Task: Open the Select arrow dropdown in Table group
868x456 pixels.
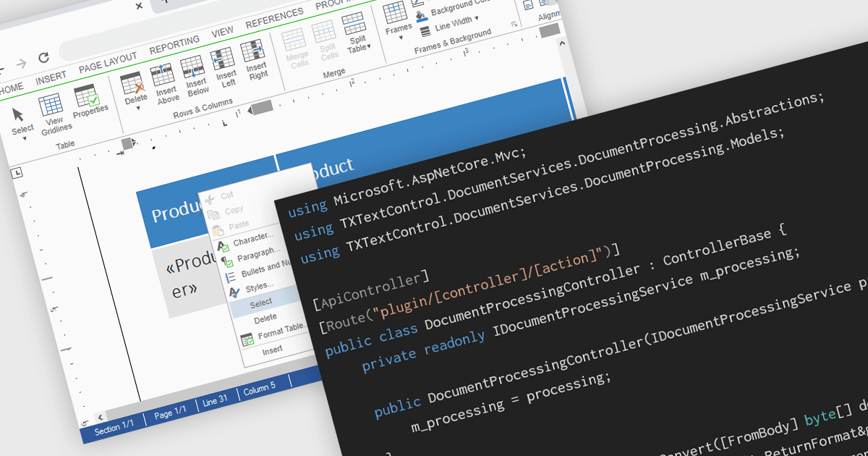Action: click(25, 138)
